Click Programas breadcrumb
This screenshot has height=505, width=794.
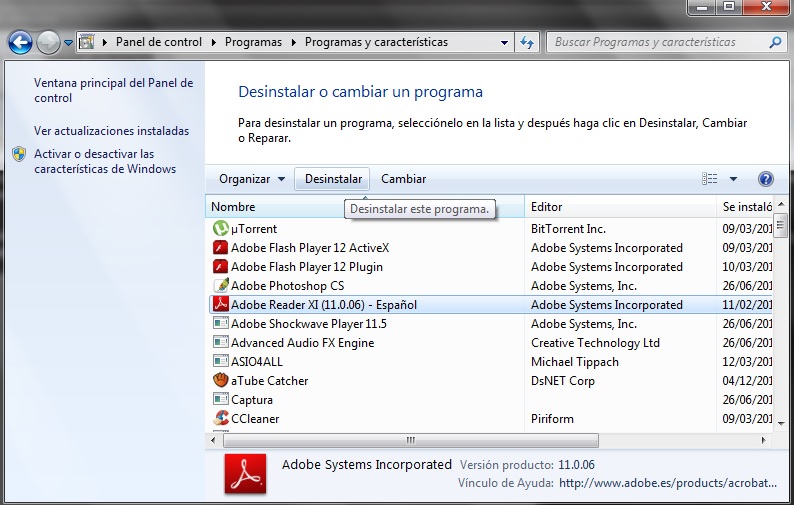(253, 42)
